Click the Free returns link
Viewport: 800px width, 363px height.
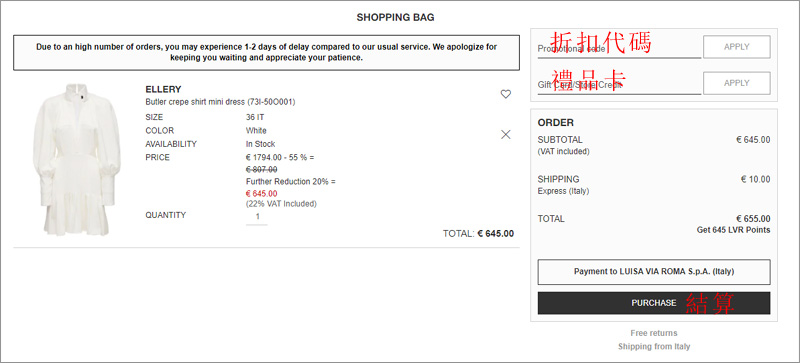pos(654,333)
